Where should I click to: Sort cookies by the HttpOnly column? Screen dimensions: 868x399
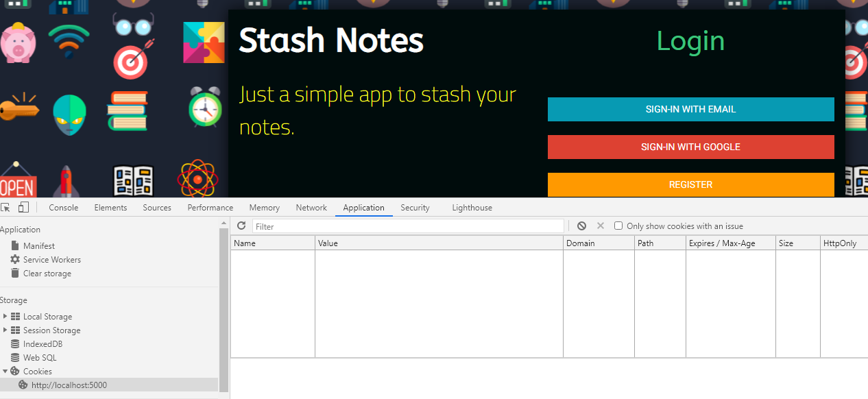(844, 243)
